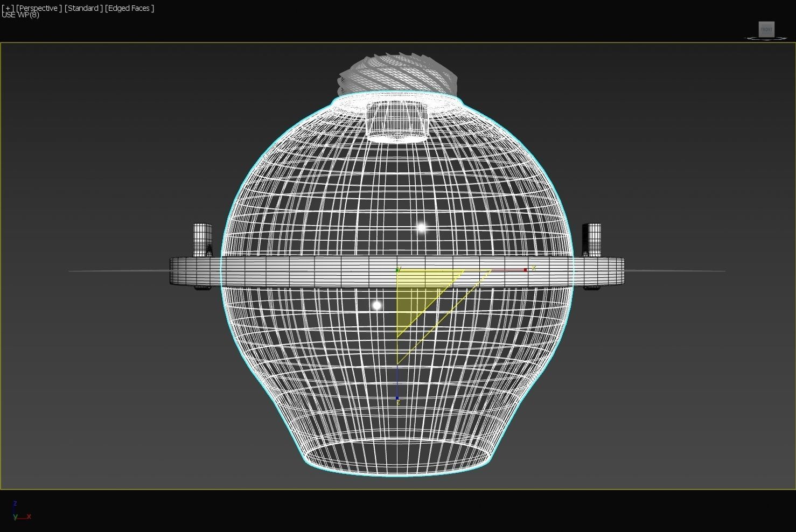Select the right bolt on the ring

[x=591, y=240]
